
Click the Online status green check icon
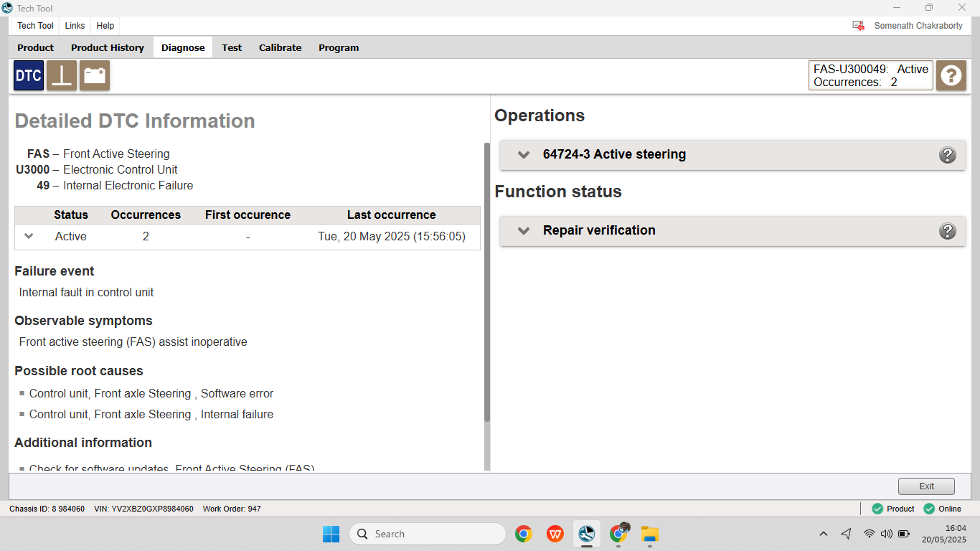pos(929,509)
